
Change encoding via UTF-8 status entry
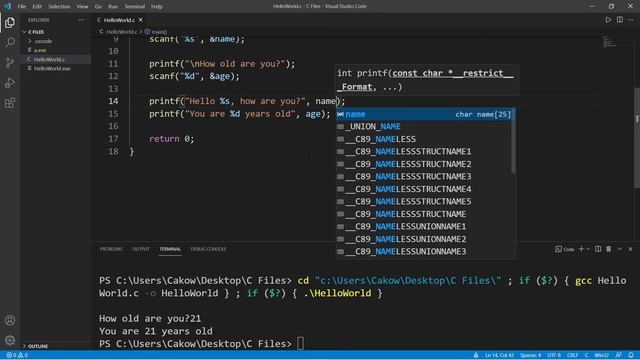coord(554,355)
